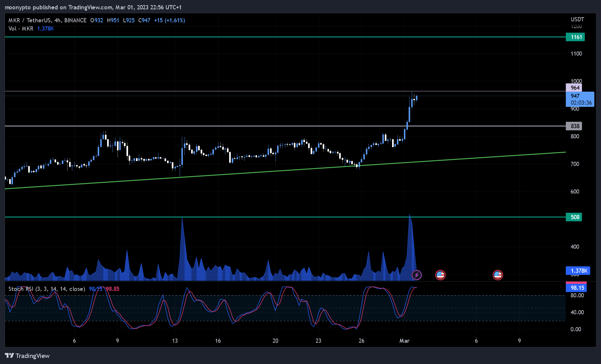
Task: Select the 1161 green price level label
Action: (575, 37)
